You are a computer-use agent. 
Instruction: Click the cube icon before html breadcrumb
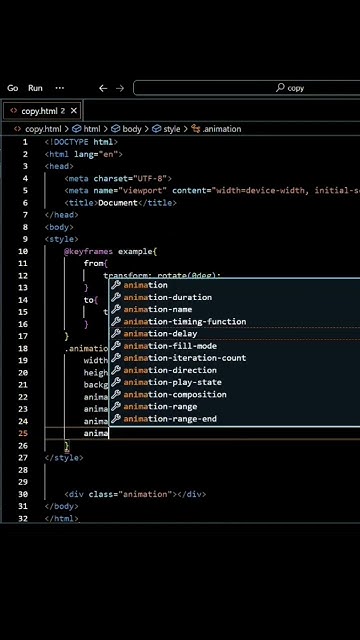tap(77, 129)
